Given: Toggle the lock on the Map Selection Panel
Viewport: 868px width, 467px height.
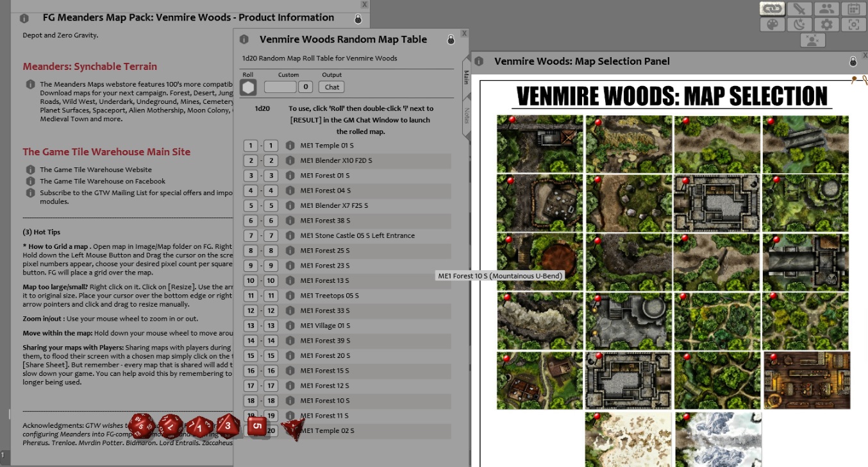Looking at the screenshot, I should (853, 62).
